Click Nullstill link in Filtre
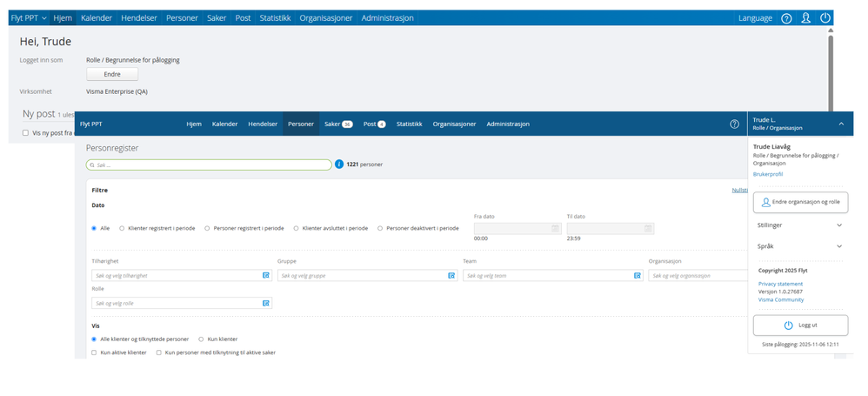868x396 pixels. click(x=741, y=190)
